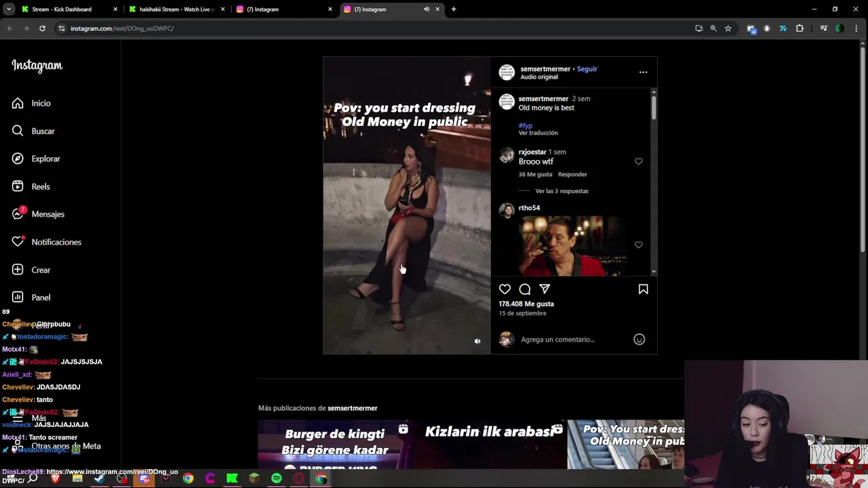The width and height of the screenshot is (868, 488).
Task: Open Panel dashboard in sidebar
Action: click(x=31, y=298)
